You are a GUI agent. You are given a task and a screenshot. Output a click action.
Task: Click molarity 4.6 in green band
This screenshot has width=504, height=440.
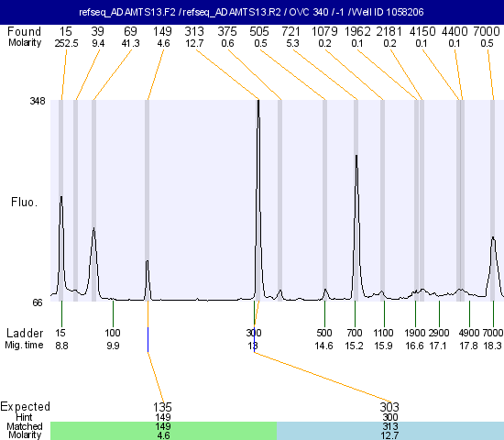click(163, 435)
